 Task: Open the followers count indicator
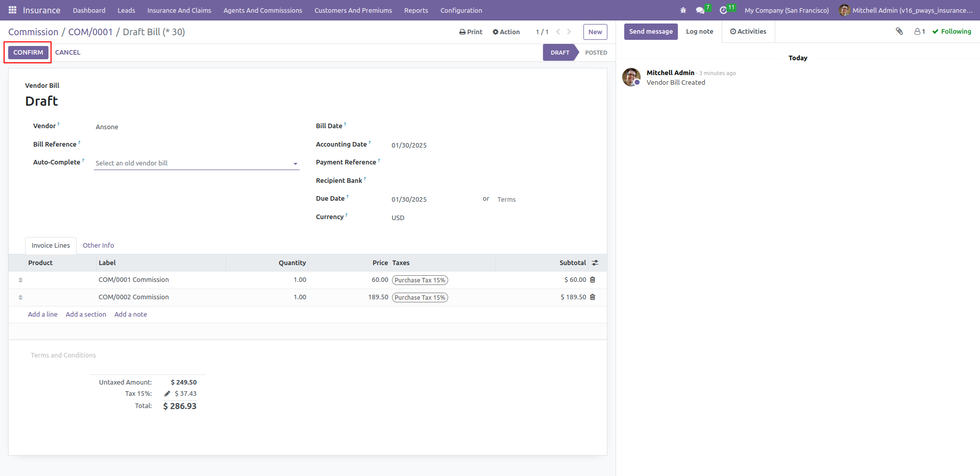[919, 31]
